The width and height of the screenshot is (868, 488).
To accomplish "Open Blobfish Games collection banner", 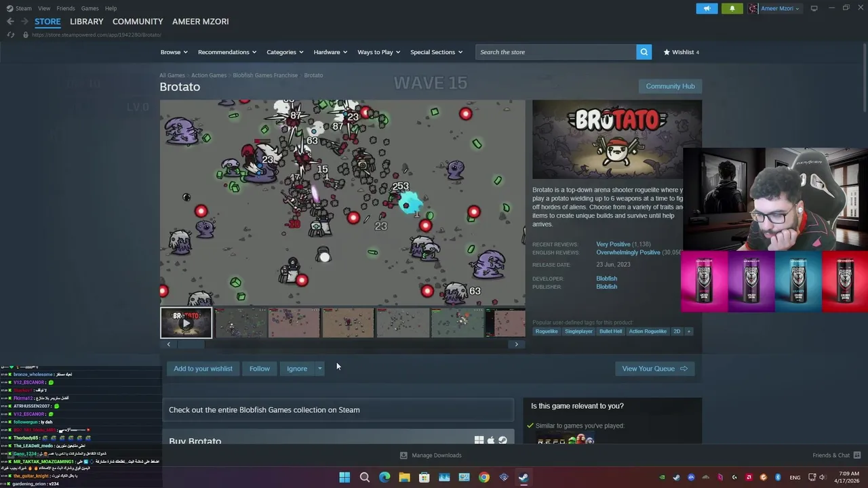I will pos(338,410).
